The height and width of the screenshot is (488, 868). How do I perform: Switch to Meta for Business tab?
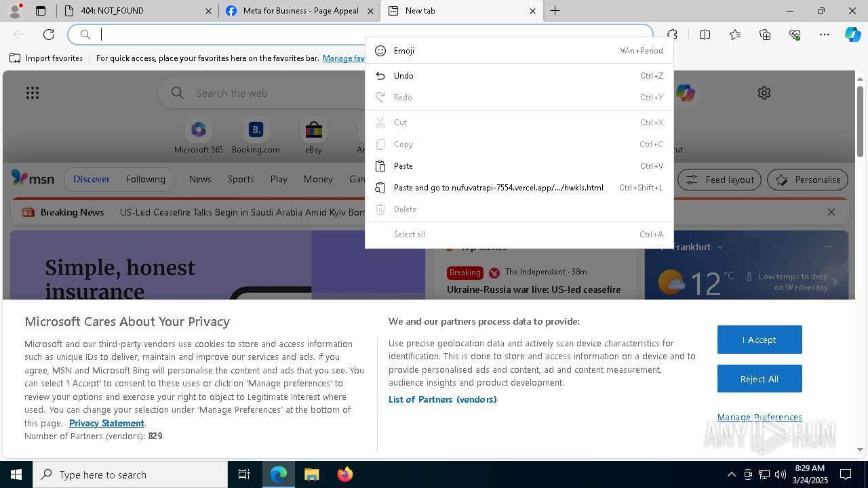(x=299, y=11)
